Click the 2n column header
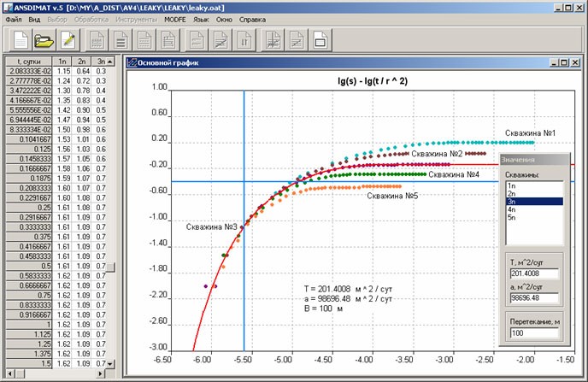Image resolution: width=588 pixels, height=382 pixels. point(81,62)
